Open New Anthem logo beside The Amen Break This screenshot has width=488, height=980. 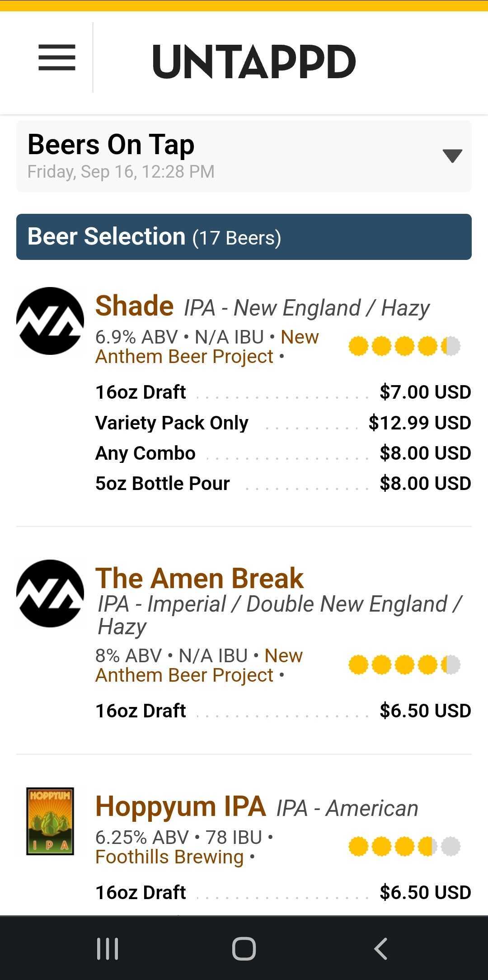click(x=50, y=594)
